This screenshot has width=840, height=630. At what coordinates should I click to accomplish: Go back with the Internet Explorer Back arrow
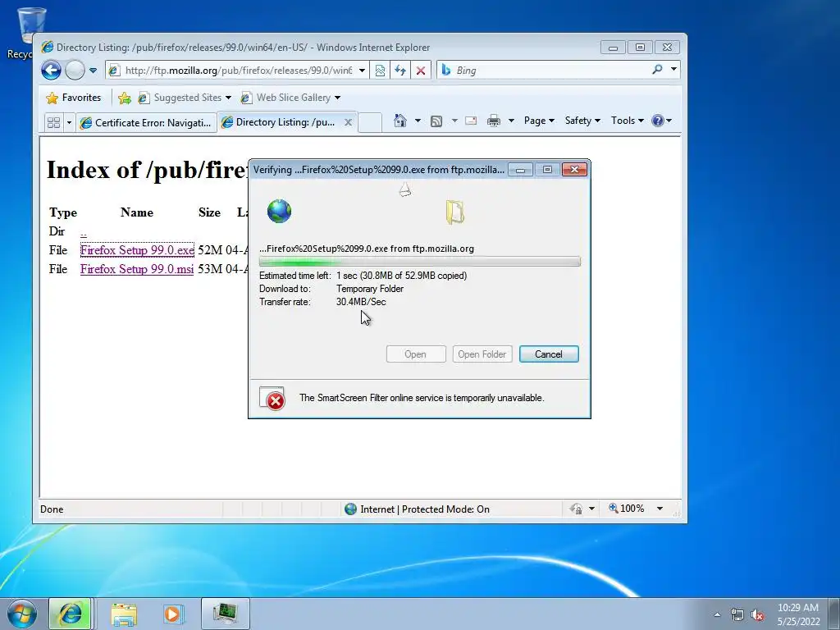coord(52,71)
